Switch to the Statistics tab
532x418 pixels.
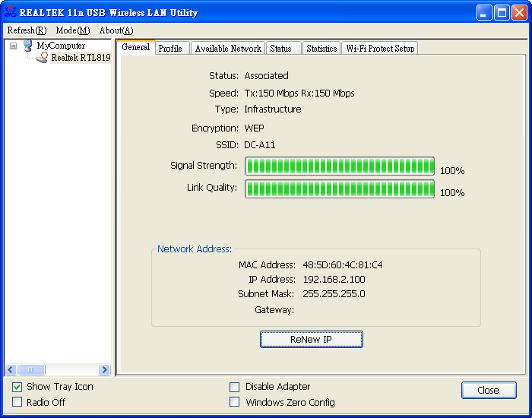[321, 49]
